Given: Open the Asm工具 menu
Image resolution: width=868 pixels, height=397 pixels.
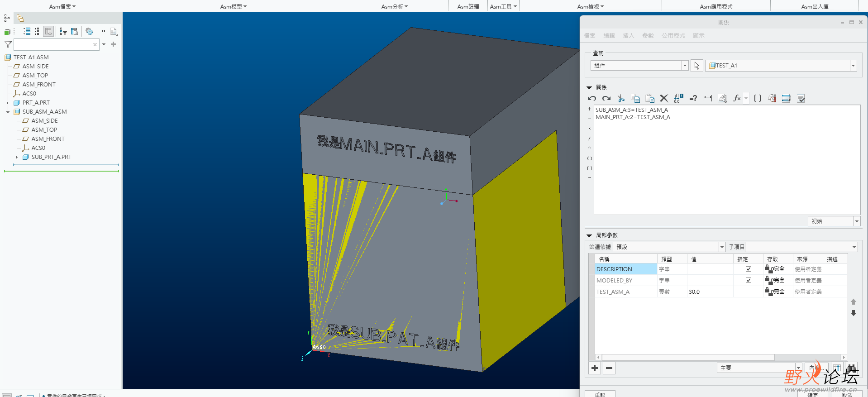Looking at the screenshot, I should pyautogui.click(x=503, y=6).
